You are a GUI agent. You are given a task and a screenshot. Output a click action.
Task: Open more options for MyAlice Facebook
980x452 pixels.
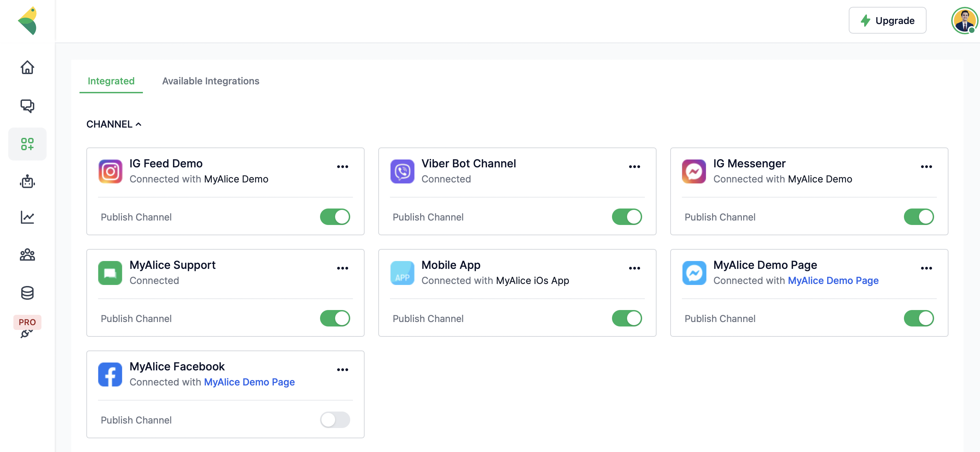pyautogui.click(x=342, y=369)
